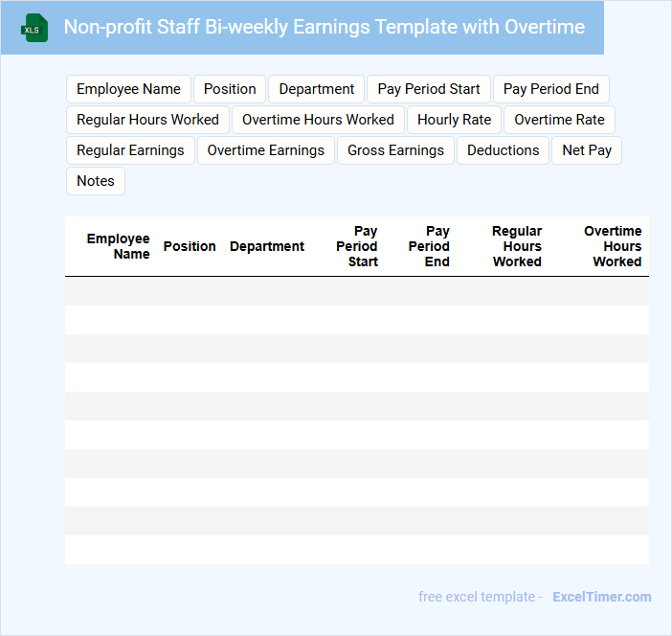The width and height of the screenshot is (672, 636).
Task: Click the Pay Period End tag
Action: click(x=551, y=89)
